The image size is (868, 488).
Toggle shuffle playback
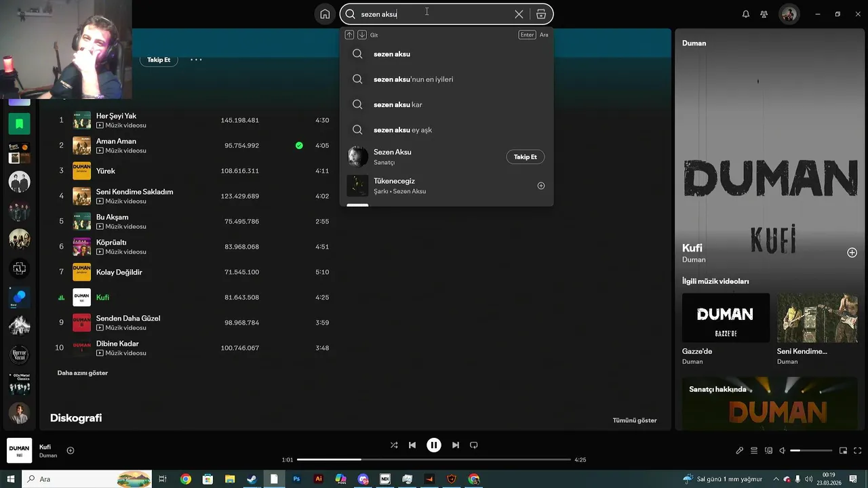coord(394,445)
